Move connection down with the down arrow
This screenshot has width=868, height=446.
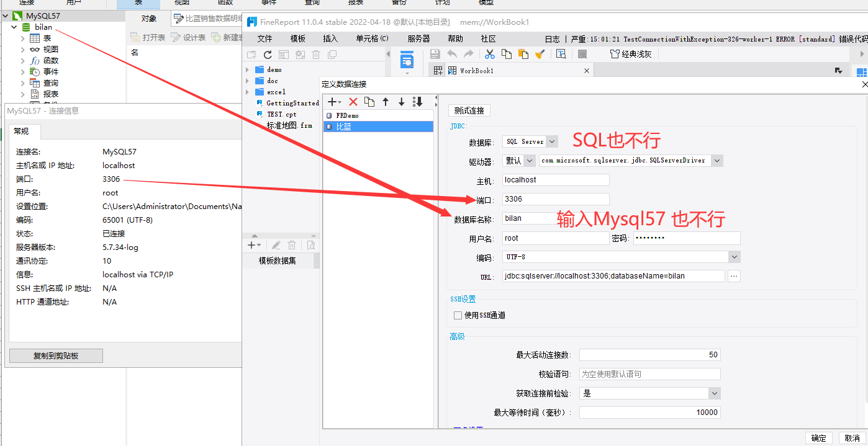point(401,102)
